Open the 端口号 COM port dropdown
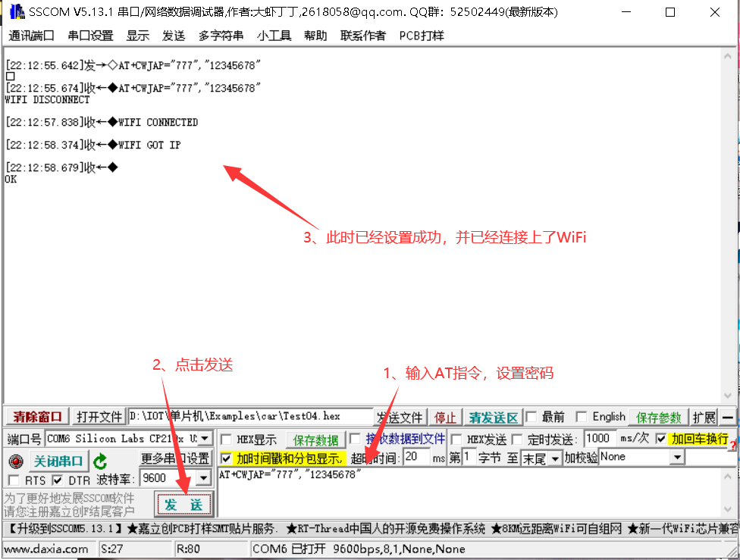Viewport: 740px width, 560px height. (x=202, y=438)
